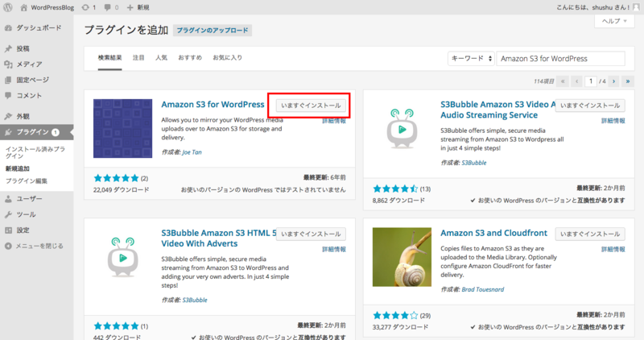Viewport: 644px width, 340px height.
Task: Install S3Bubble HTML 5 Video With Adverts
Action: (311, 234)
